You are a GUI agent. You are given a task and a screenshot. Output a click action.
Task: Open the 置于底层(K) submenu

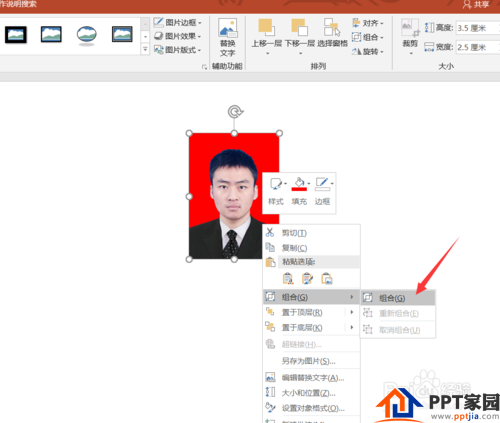(x=311, y=328)
